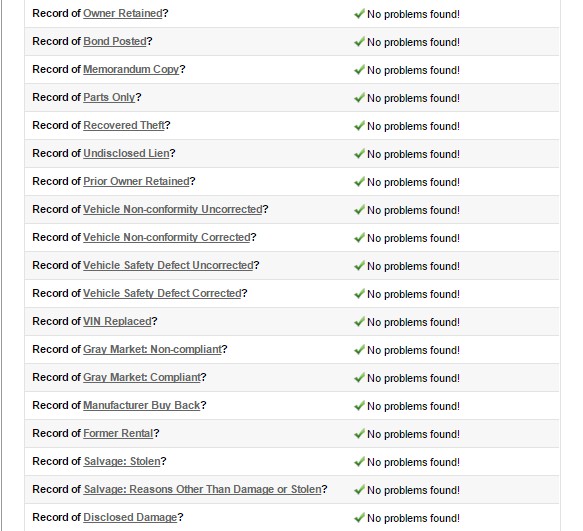This screenshot has width=583, height=531.
Task: Click Vehicle Safety Defect Corrected link
Action: [162, 293]
